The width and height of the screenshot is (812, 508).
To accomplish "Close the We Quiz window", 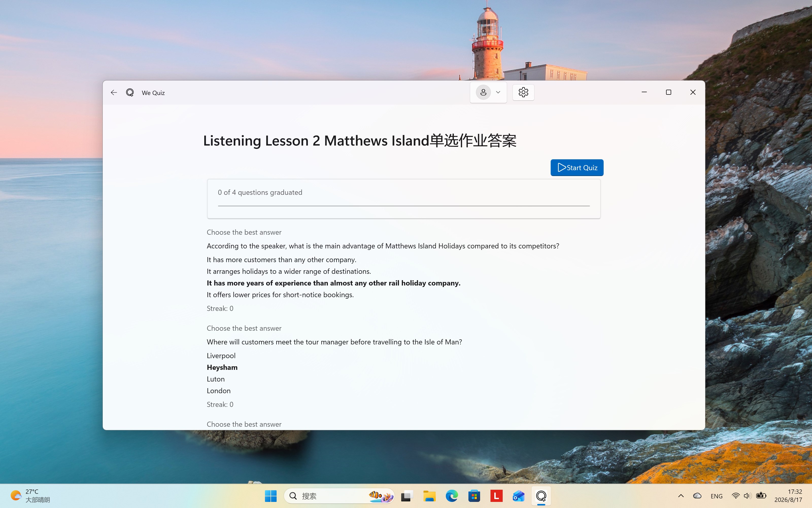I will click(x=693, y=92).
